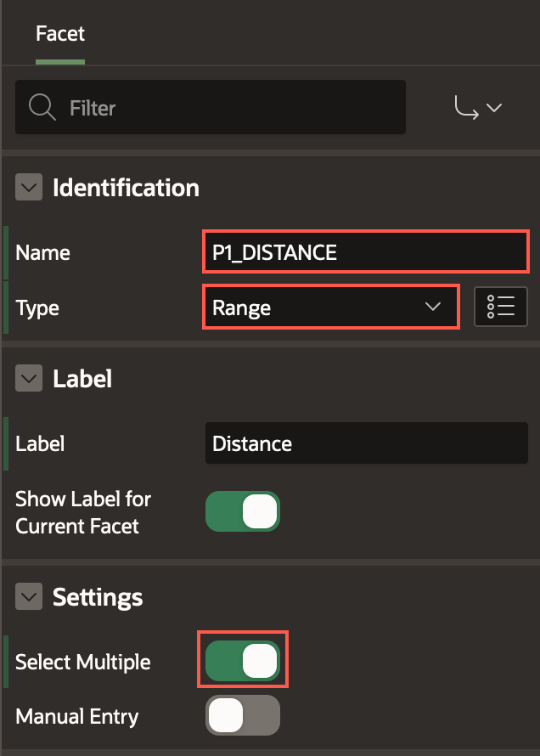The image size is (540, 756).
Task: Click into the Filter search field
Action: 229,108
